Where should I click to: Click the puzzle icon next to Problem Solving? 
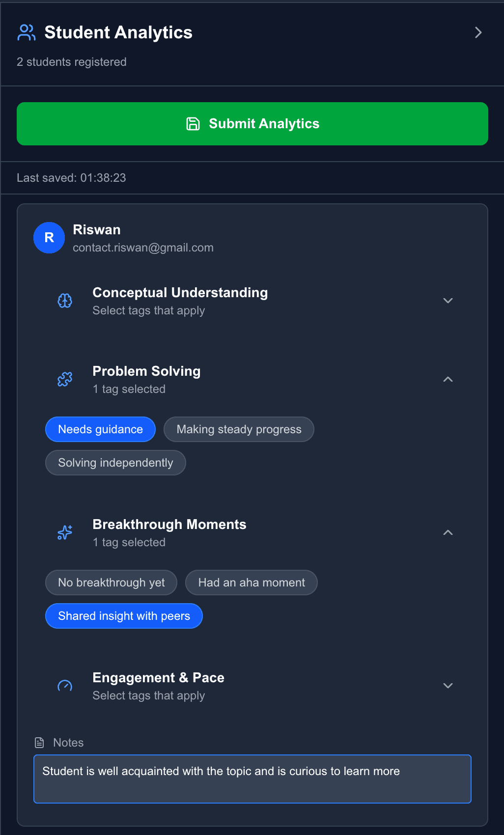(64, 379)
